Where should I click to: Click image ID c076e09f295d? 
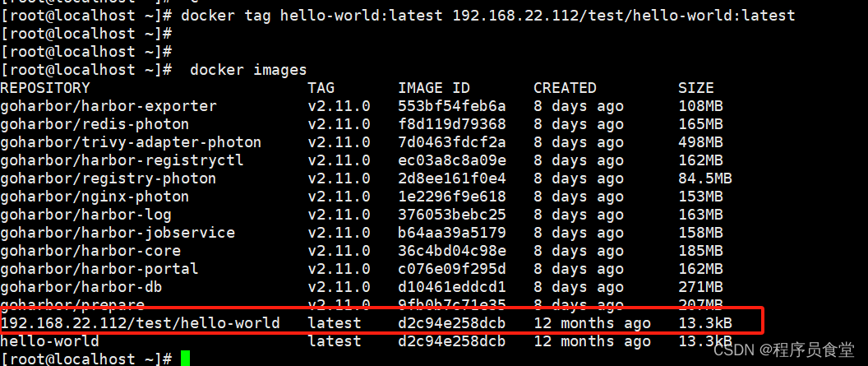(x=452, y=269)
